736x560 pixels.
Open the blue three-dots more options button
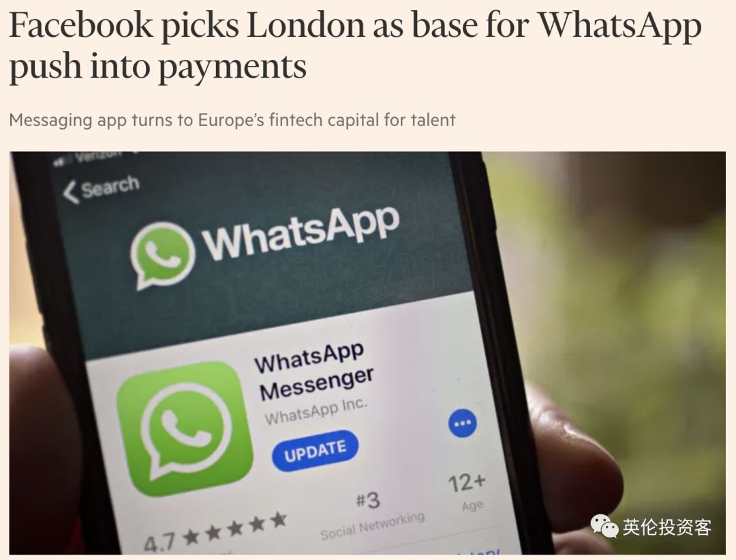point(462,423)
